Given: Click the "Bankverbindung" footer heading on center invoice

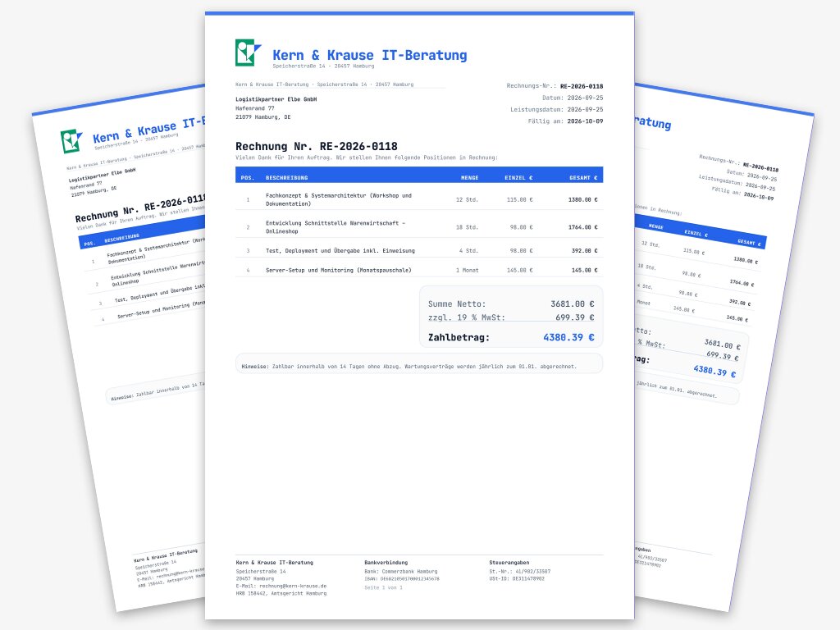Looking at the screenshot, I should coord(386,563).
